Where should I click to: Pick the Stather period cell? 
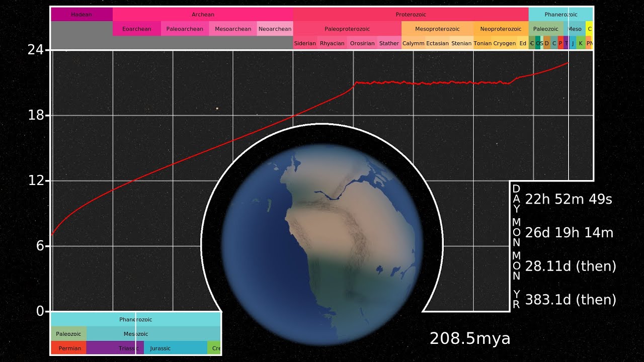pyautogui.click(x=389, y=43)
